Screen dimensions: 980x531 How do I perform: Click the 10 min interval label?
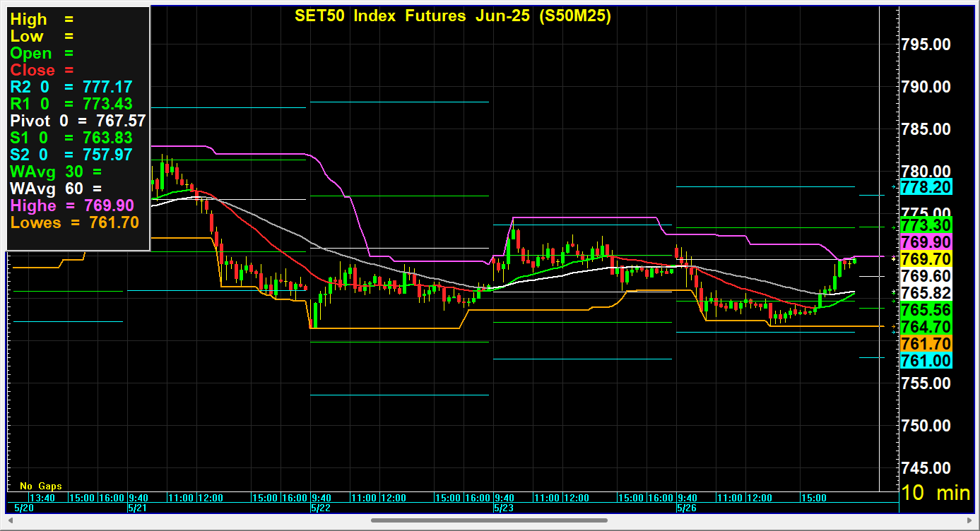936,493
